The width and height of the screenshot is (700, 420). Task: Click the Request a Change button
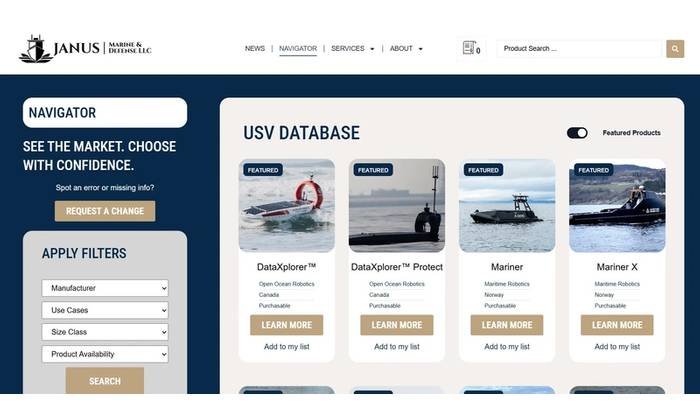coord(105,211)
